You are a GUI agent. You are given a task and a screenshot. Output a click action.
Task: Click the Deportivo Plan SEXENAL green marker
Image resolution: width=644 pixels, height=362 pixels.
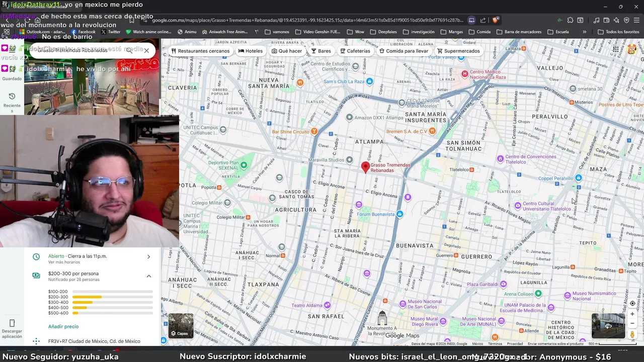click(244, 165)
